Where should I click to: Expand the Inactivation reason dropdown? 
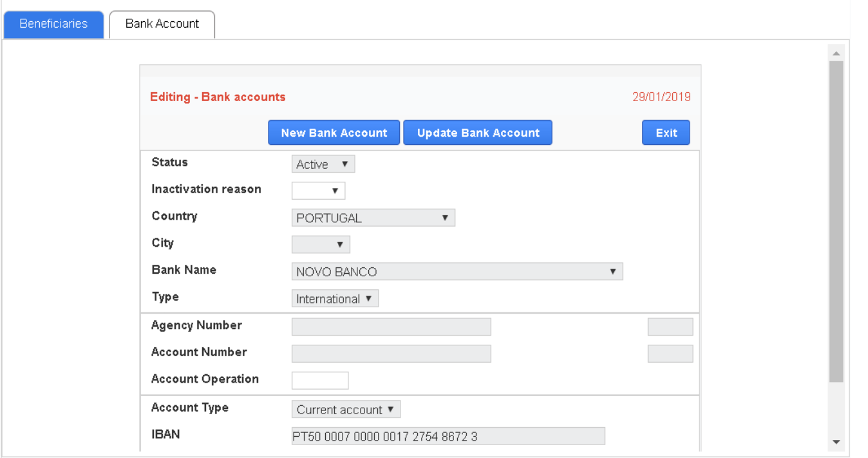pyautogui.click(x=318, y=191)
